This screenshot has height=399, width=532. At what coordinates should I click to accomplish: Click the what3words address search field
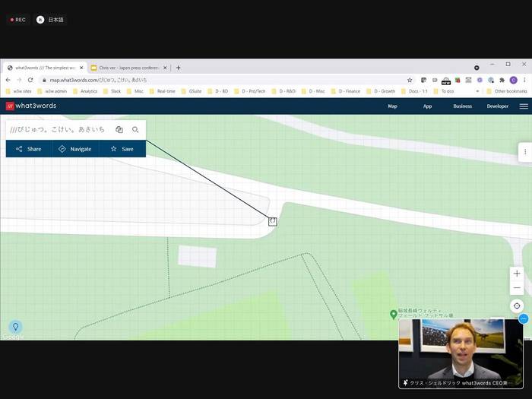[x=59, y=130]
